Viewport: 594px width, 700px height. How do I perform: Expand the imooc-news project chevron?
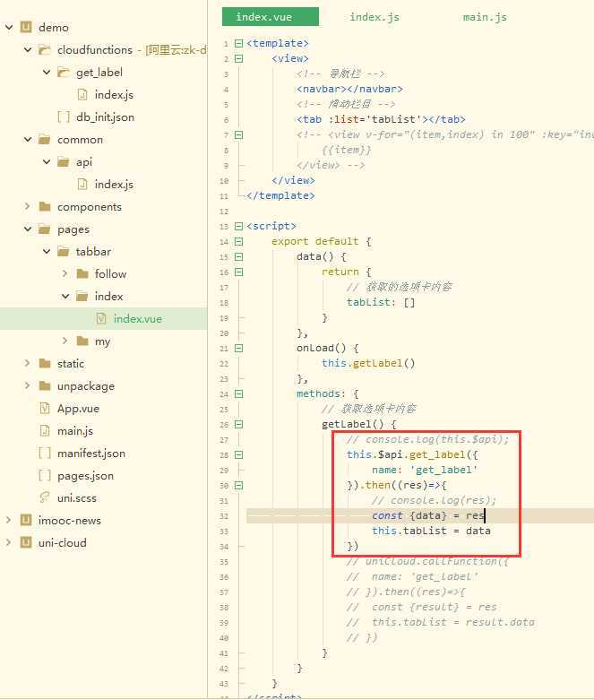click(9, 520)
